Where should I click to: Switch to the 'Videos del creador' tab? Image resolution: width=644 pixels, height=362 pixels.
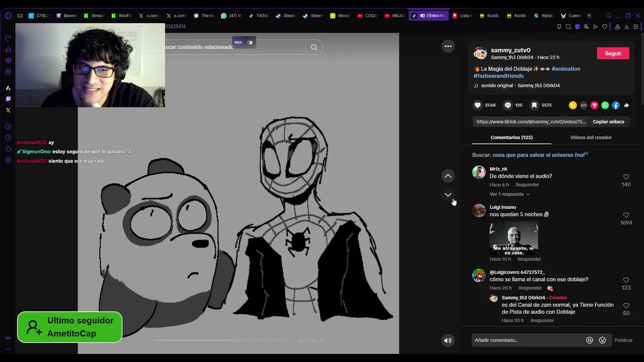click(591, 137)
